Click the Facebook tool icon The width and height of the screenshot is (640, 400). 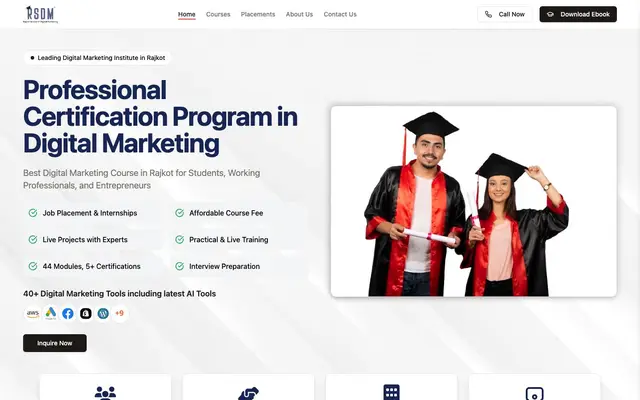click(68, 313)
